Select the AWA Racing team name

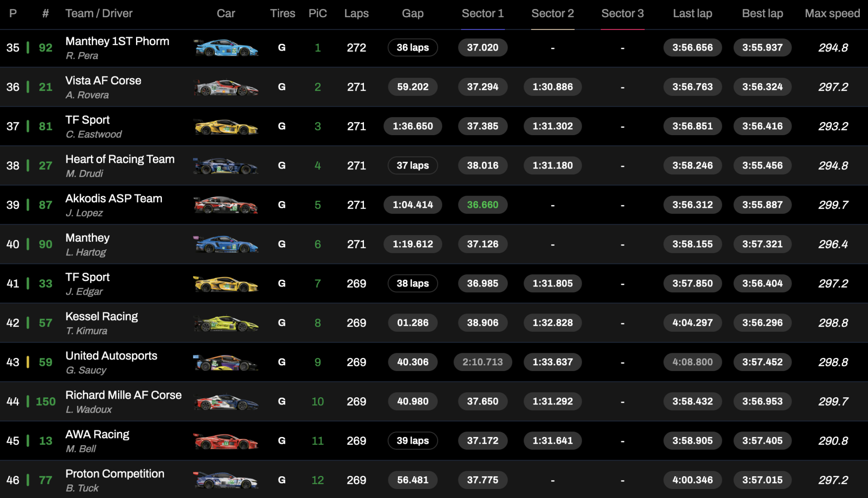click(x=97, y=434)
